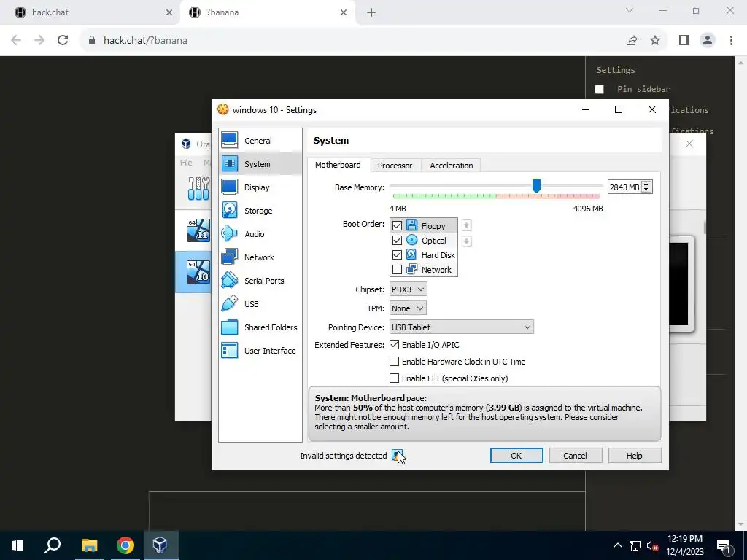
Task: Click the Base Memory slider handle
Action: [536, 186]
